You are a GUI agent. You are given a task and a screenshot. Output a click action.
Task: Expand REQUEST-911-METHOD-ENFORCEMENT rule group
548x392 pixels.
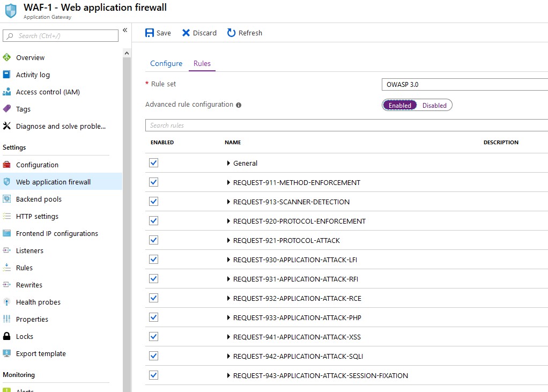pyautogui.click(x=228, y=182)
